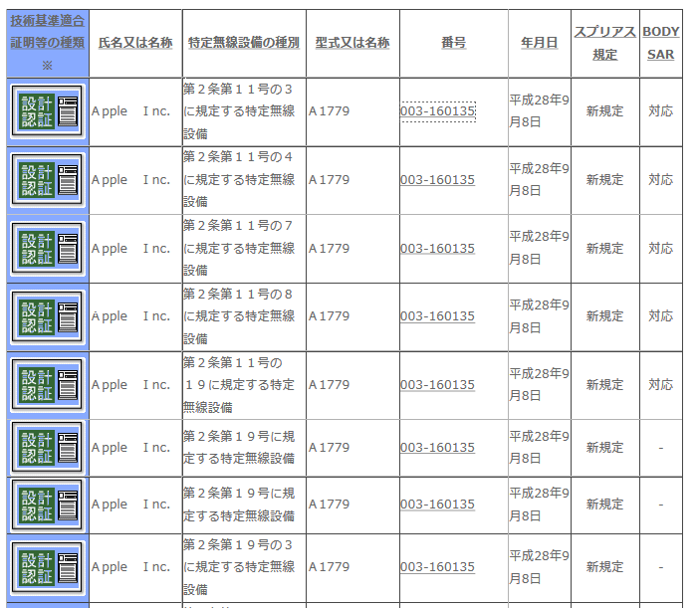Select the スプリアス規定 header link
The width and height of the screenshot is (700, 608).
(x=604, y=43)
